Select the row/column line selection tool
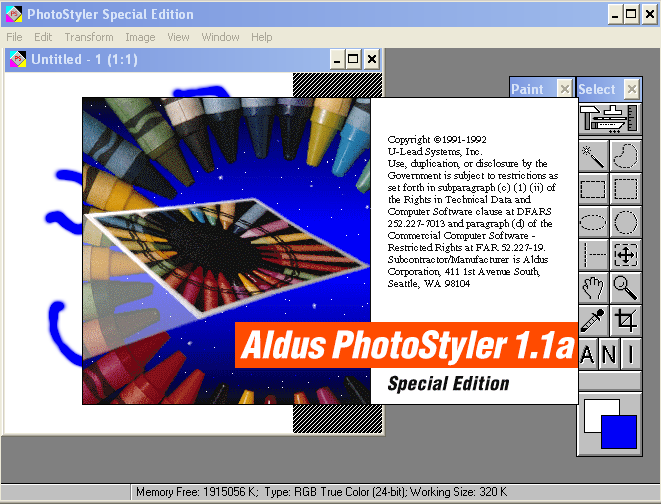661x504 pixels. [594, 255]
